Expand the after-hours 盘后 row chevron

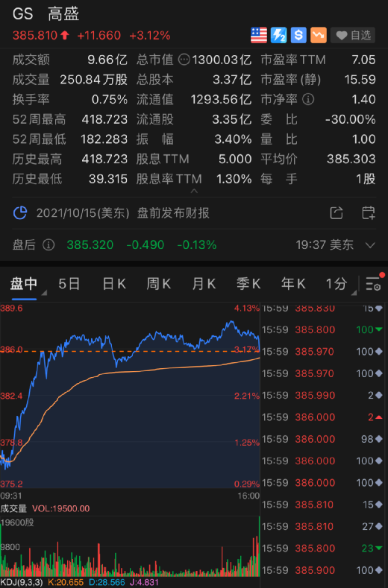(370, 245)
